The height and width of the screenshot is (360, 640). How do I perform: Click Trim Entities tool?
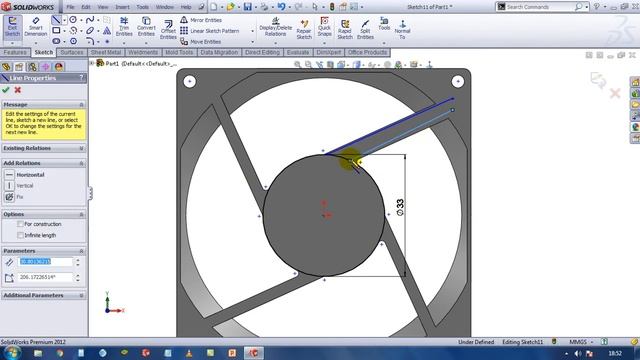point(124,27)
